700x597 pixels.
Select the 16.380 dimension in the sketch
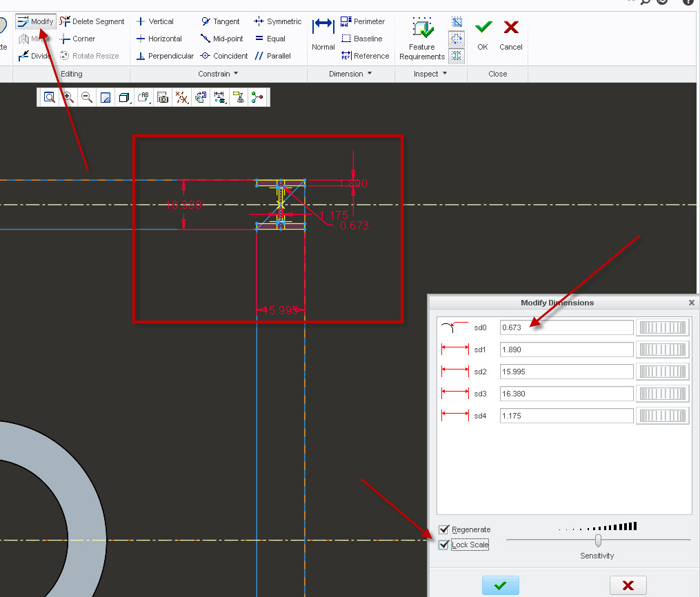click(x=183, y=205)
